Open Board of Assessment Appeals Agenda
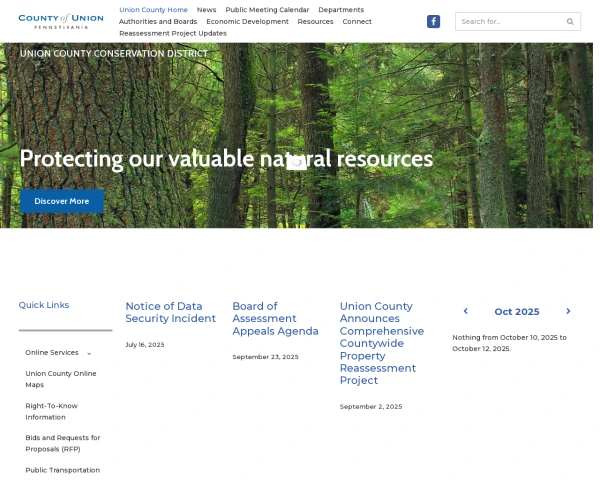This screenshot has height=480, width=600. pyautogui.click(x=275, y=318)
